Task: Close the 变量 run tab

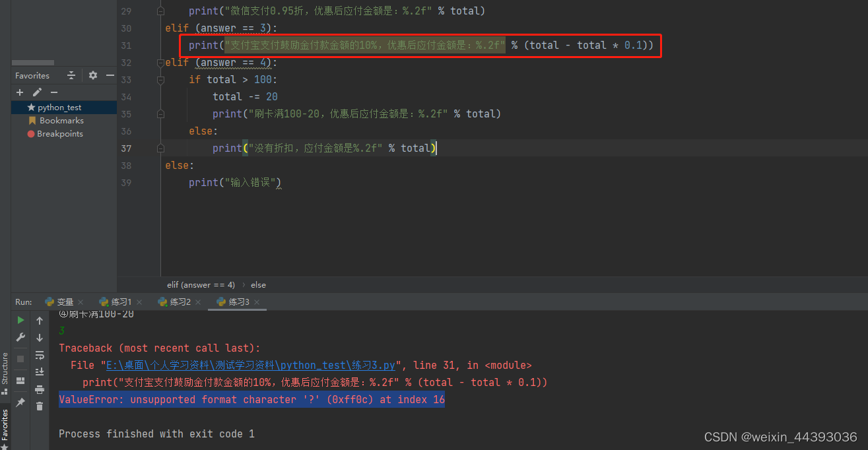Action: pos(81,302)
